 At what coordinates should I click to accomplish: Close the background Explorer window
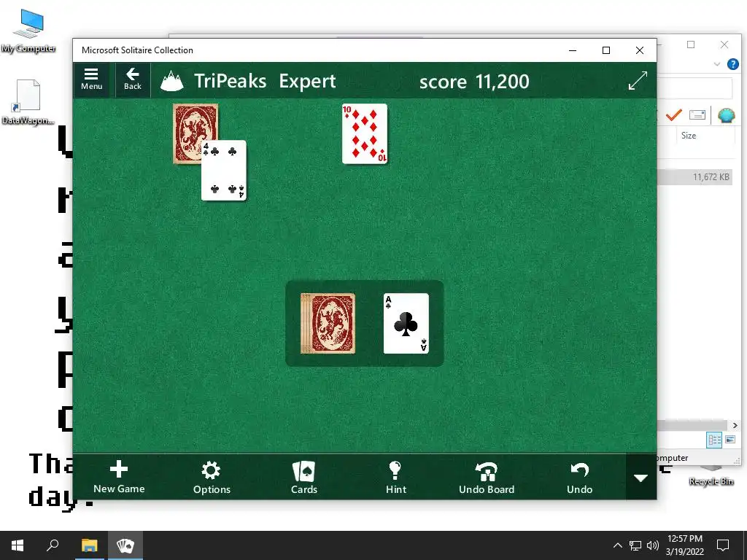click(724, 44)
